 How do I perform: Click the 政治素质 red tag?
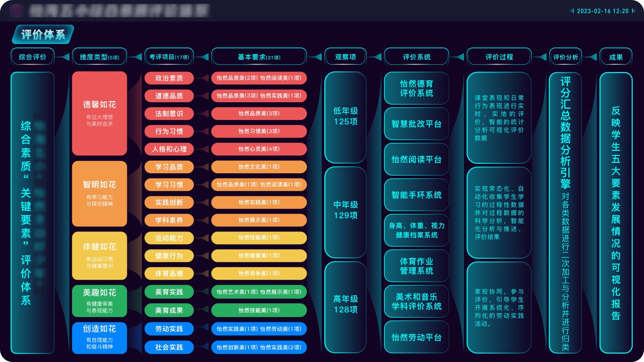point(169,78)
